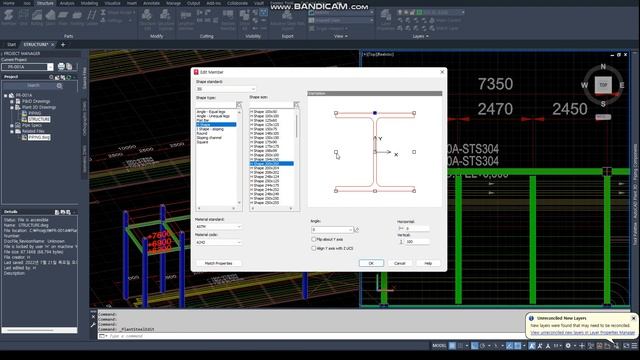Screen dimensions: 640x360
Task: Click the Lengthen Member icon in Cutting panel
Action: pyautogui.click(x=186, y=19)
